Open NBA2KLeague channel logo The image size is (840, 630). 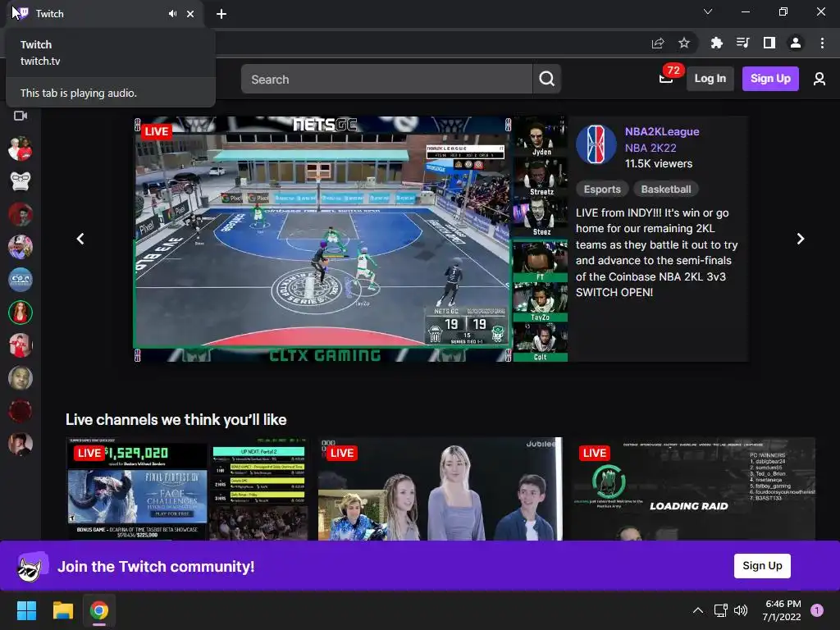[596, 144]
